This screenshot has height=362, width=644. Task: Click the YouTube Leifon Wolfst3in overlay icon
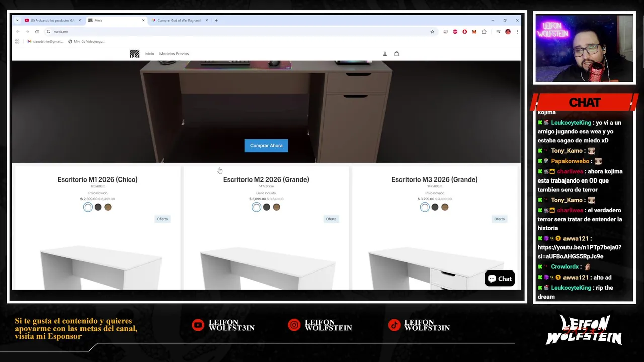(198, 325)
